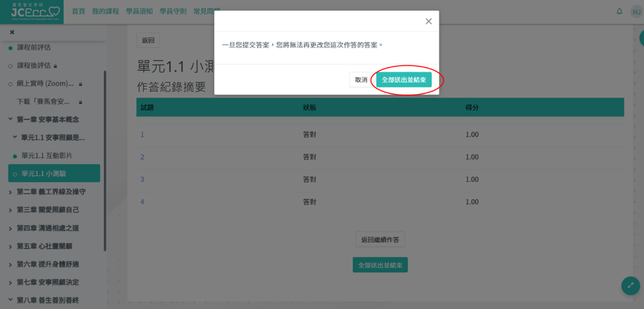This screenshot has width=644, height=309.
Task: Click the sidebar vertical scrollbar
Action: (x=105, y=161)
